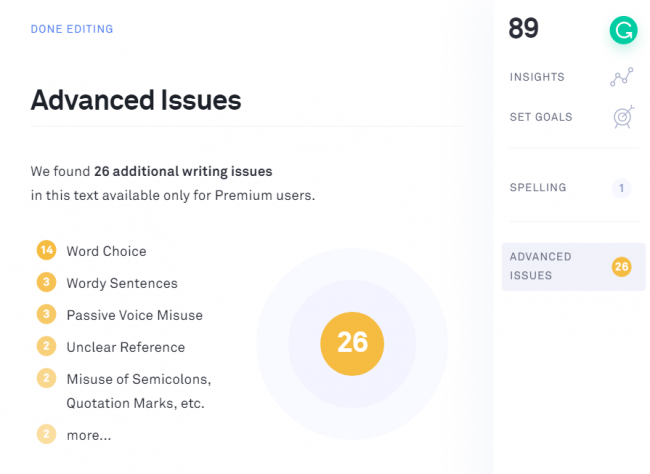Select the Passive Voice Misuse label
The height and width of the screenshot is (474, 650).
coord(134,315)
